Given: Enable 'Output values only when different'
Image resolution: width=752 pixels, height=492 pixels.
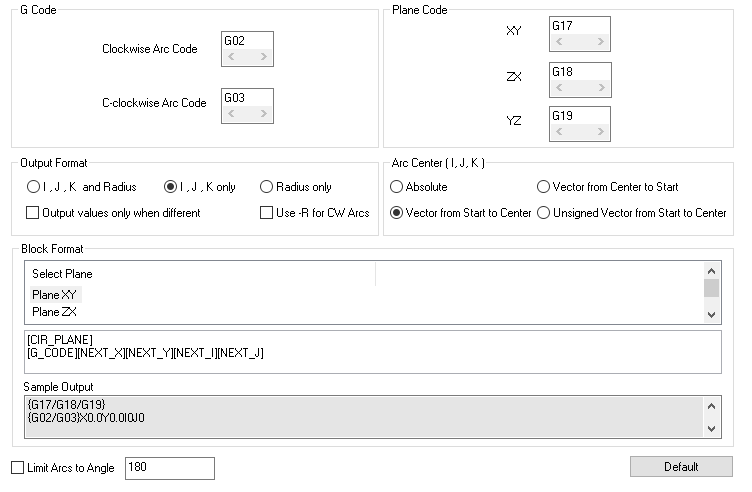Looking at the screenshot, I should click(x=33, y=213).
